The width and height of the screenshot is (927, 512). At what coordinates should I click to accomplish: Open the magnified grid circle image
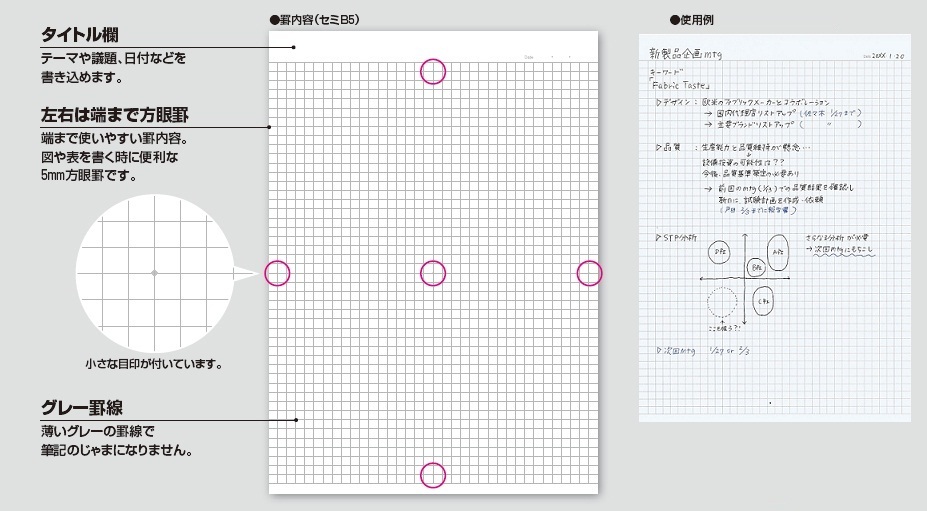[155, 273]
